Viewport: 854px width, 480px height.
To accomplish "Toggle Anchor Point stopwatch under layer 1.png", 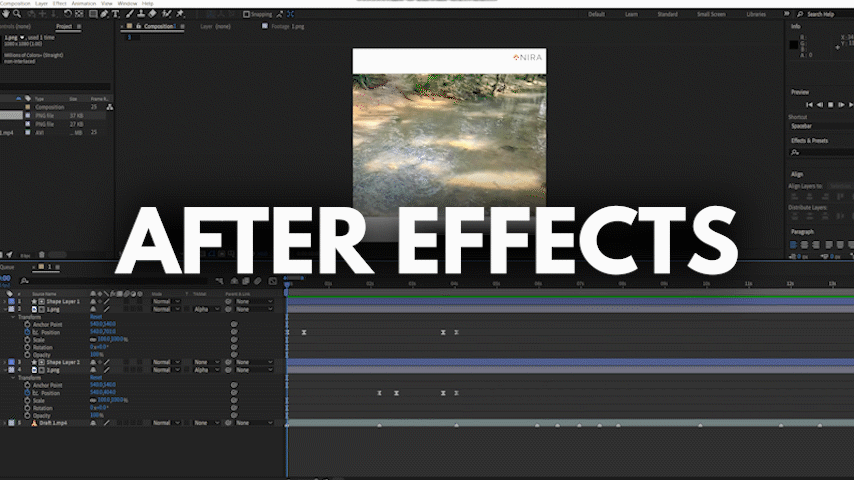I will click(x=27, y=324).
